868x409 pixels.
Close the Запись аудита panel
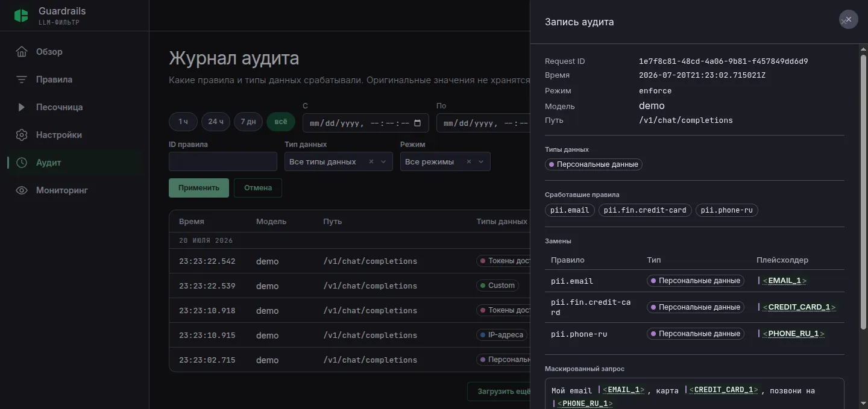(848, 19)
